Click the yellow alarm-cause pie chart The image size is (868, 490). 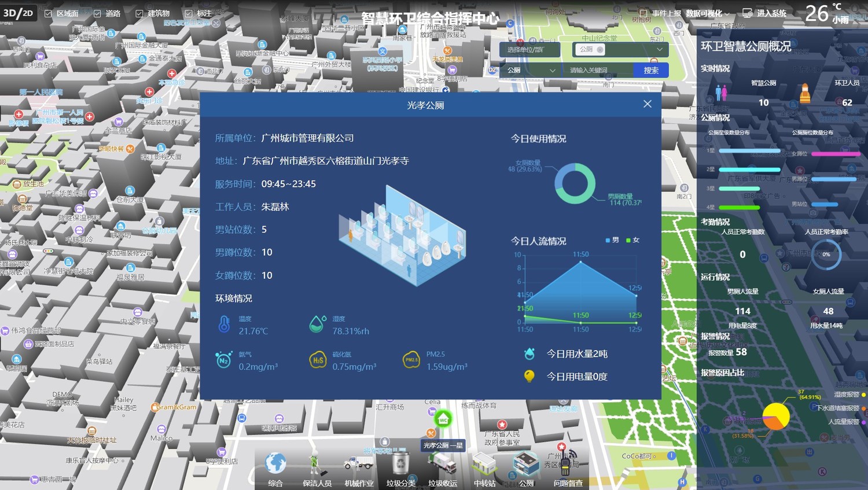click(776, 417)
